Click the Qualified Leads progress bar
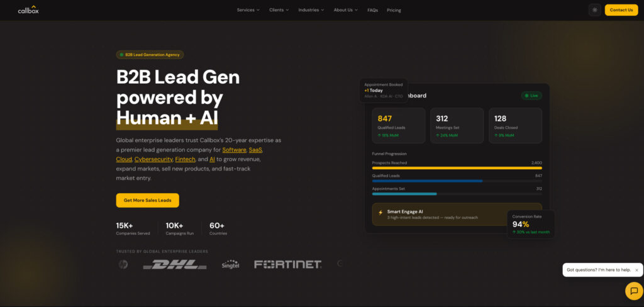The width and height of the screenshot is (644, 307). pos(457,181)
